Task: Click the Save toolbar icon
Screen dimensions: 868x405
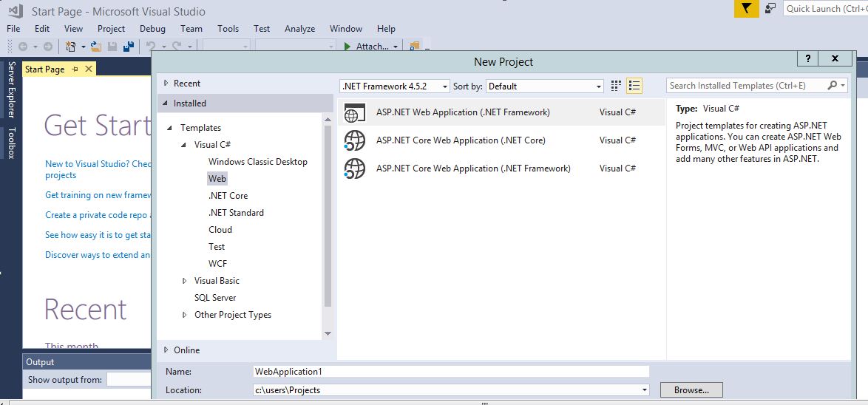Action: tap(112, 47)
